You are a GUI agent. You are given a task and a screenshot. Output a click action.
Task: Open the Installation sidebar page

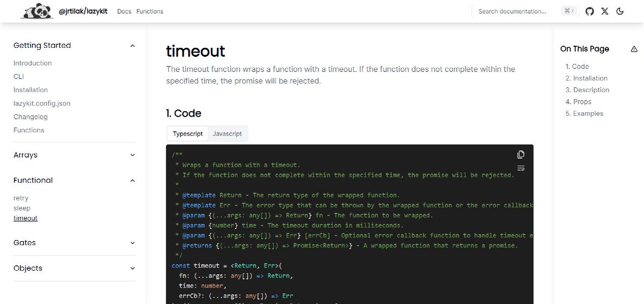click(x=31, y=90)
